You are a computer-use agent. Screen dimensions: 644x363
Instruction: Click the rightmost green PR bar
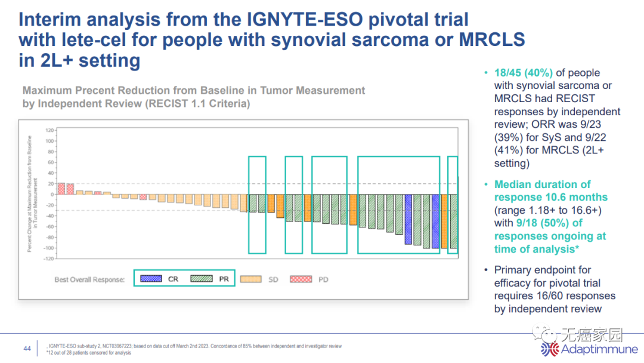click(453, 221)
